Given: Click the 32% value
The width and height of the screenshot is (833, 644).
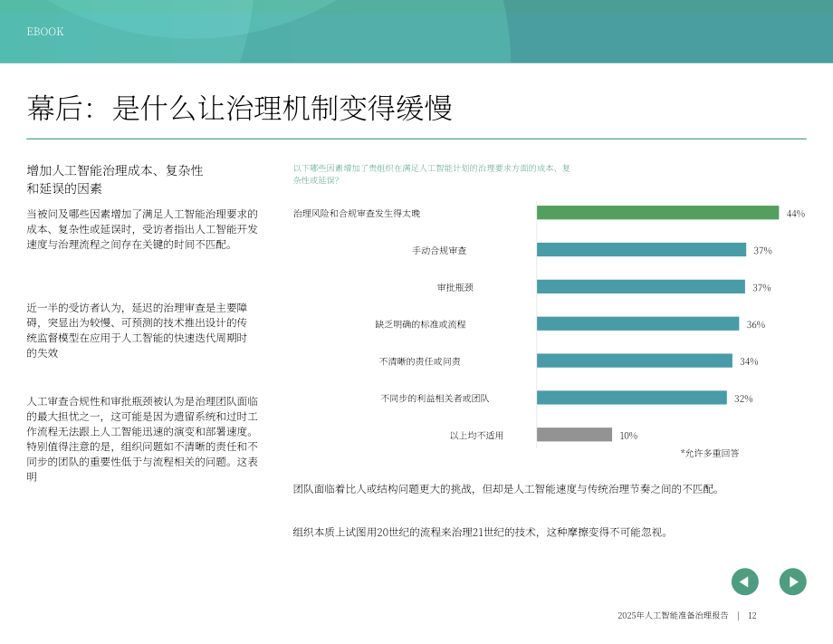Looking at the screenshot, I should [743, 399].
